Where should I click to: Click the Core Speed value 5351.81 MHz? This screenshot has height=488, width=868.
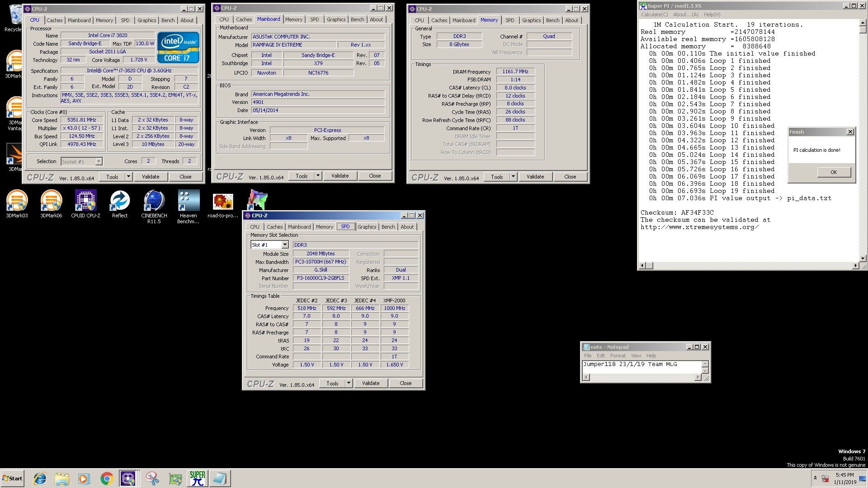[82, 120]
